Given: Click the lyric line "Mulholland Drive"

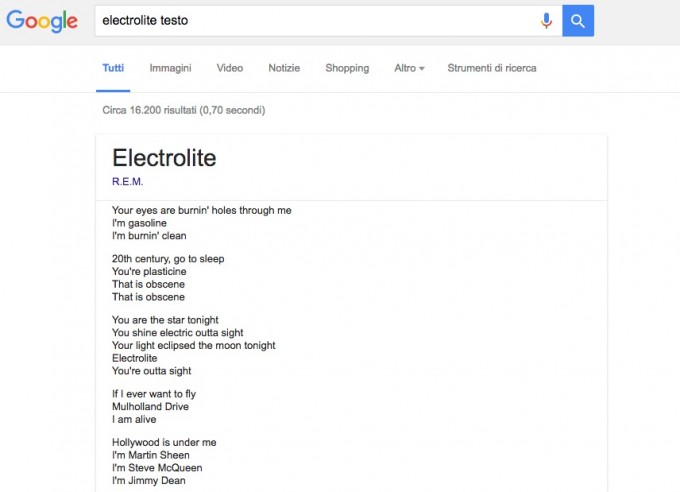Looking at the screenshot, I should [x=150, y=407].
